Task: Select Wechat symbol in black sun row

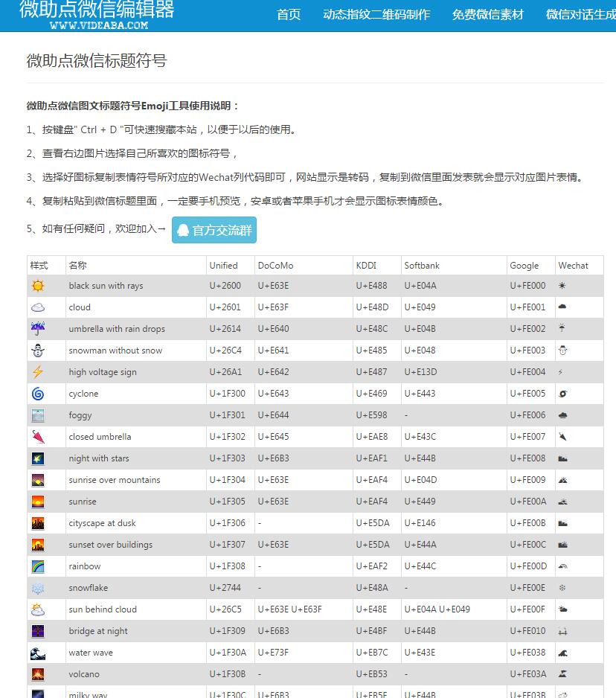Action: (562, 285)
